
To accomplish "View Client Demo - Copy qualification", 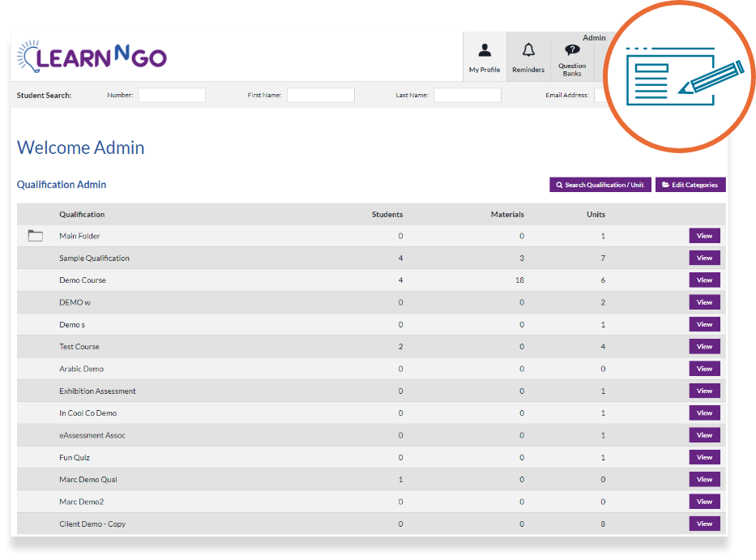I will click(x=704, y=524).
